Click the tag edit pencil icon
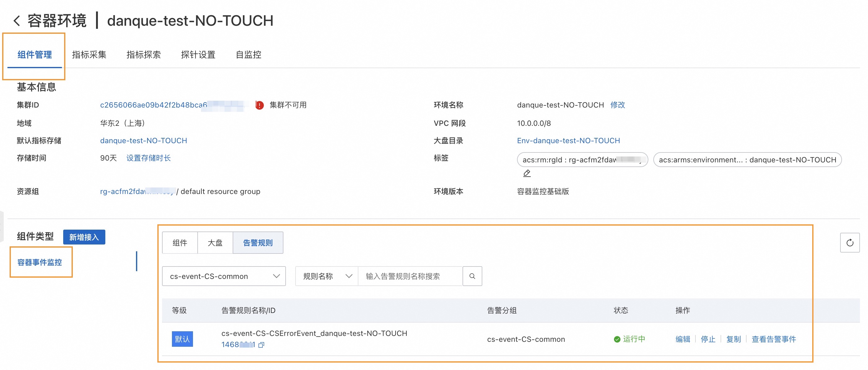 527,173
